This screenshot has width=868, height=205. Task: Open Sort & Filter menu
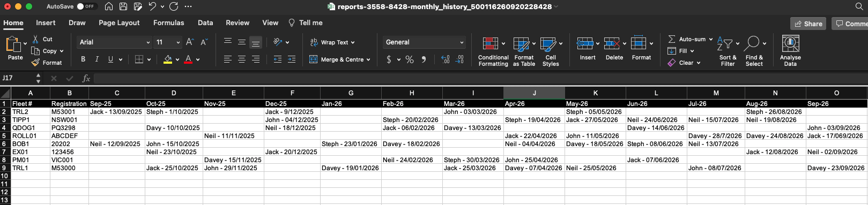click(x=728, y=51)
